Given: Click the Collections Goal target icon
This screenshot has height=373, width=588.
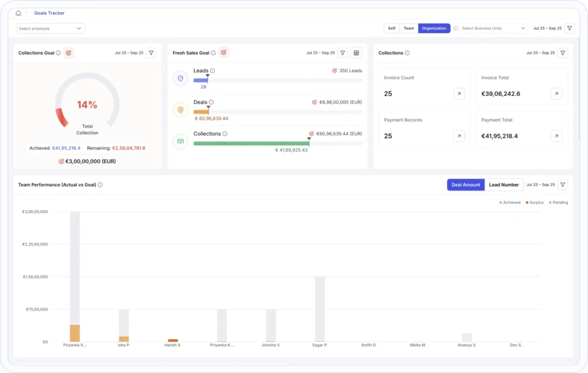Looking at the screenshot, I should (69, 52).
